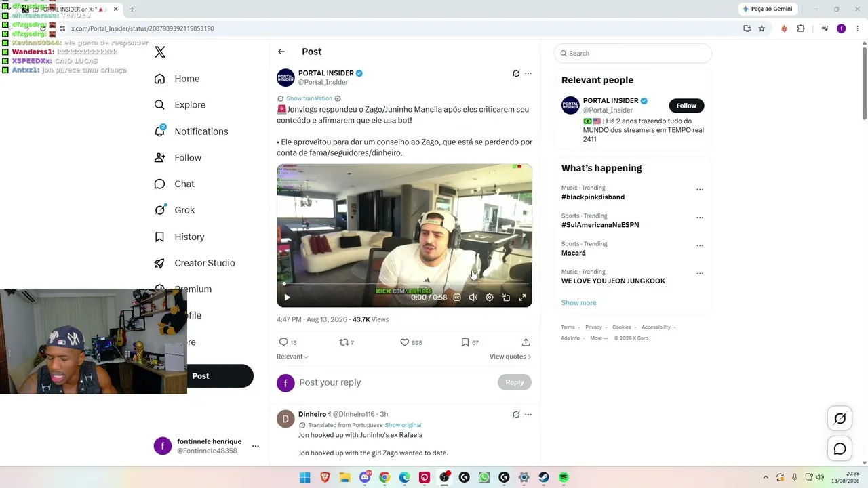Open the Chrome media controls icon

pos(825,28)
